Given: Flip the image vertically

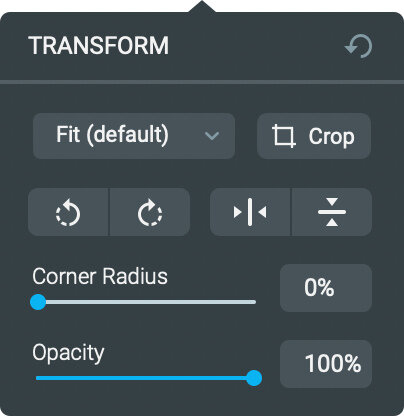Looking at the screenshot, I should point(332,212).
